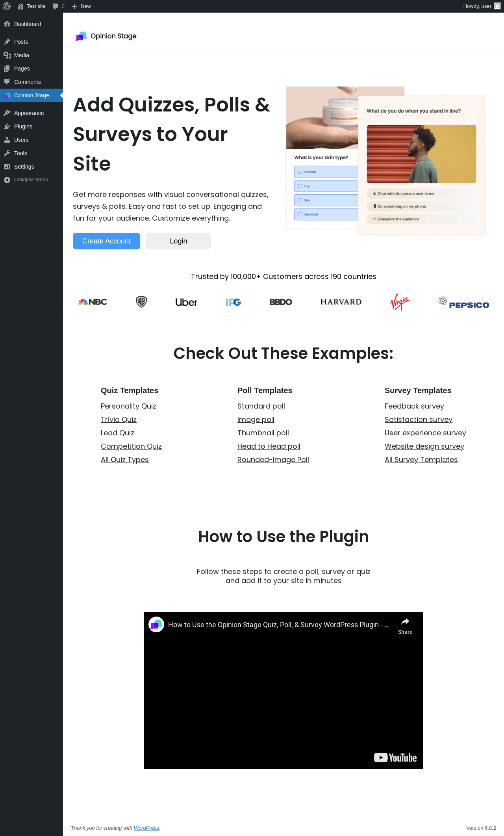The image size is (504, 836).
Task: Open Tools menu item
Action: click(31, 153)
